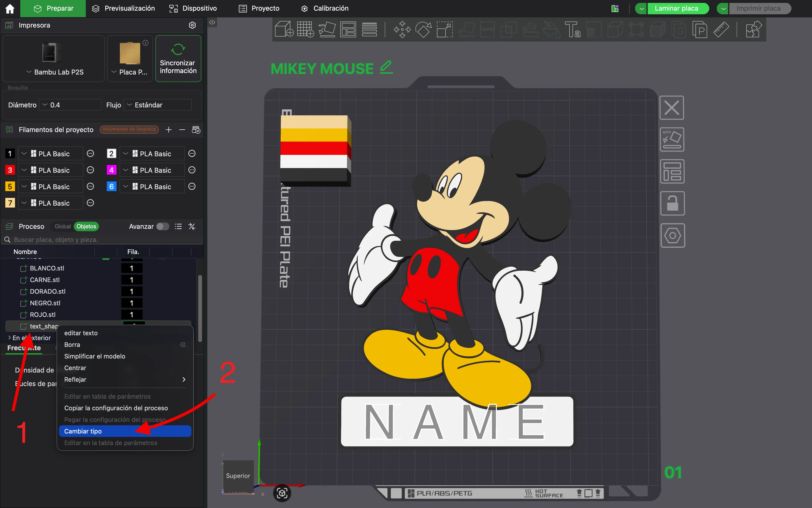
Task: Switch to Proyecto tab
Action: [x=259, y=8]
